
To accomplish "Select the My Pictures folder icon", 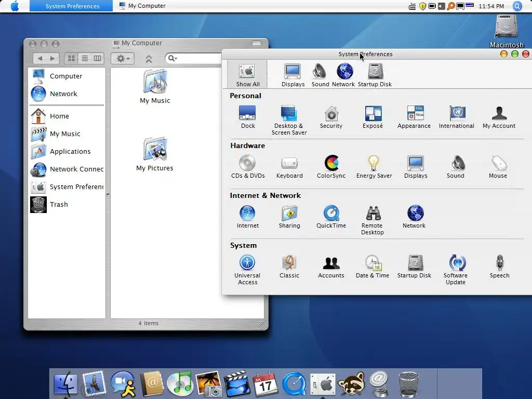I will pyautogui.click(x=155, y=154).
